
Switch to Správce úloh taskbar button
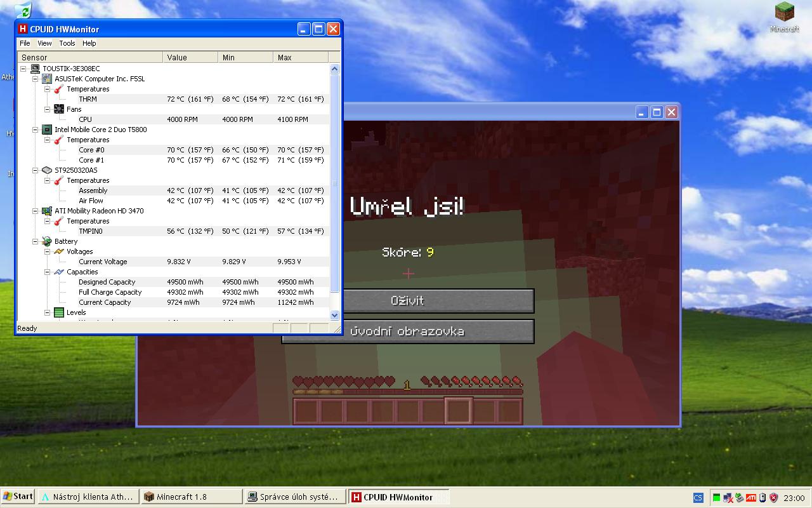pos(295,497)
